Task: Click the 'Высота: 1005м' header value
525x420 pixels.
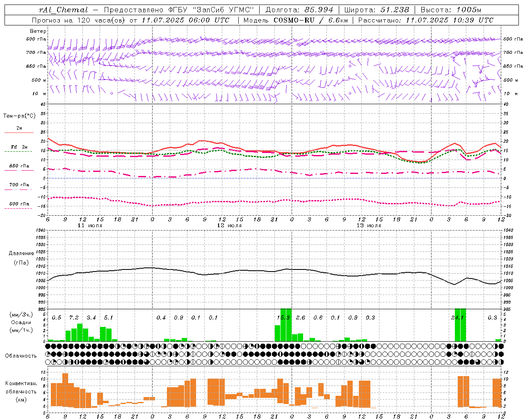Action: pyautogui.click(x=451, y=10)
